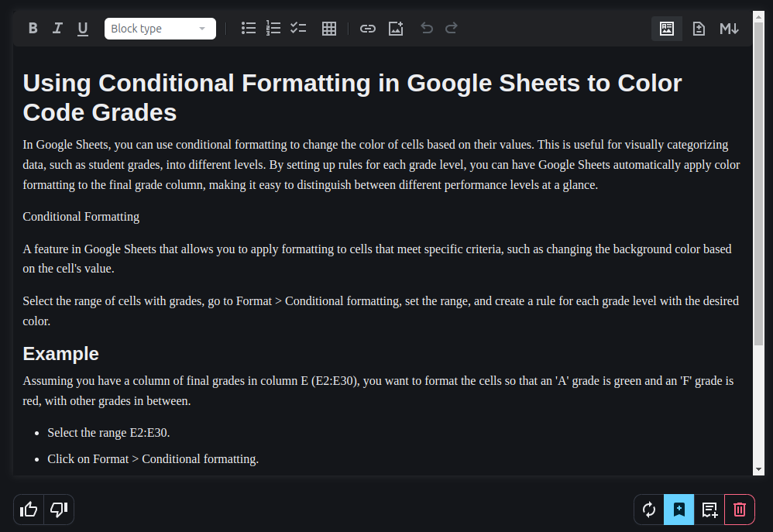Switch to source document view
This screenshot has width=773, height=532.
(x=699, y=29)
